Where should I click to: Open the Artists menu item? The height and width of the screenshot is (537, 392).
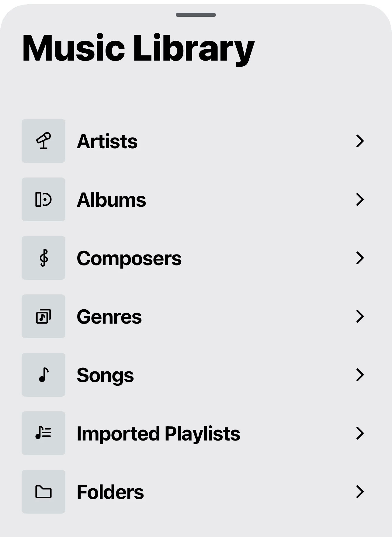(x=107, y=142)
